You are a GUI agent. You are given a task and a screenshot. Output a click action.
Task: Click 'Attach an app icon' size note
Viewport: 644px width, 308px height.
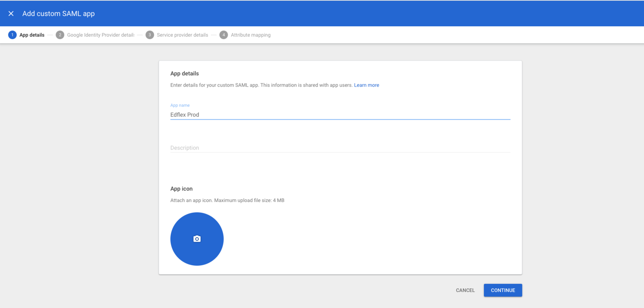(227, 200)
